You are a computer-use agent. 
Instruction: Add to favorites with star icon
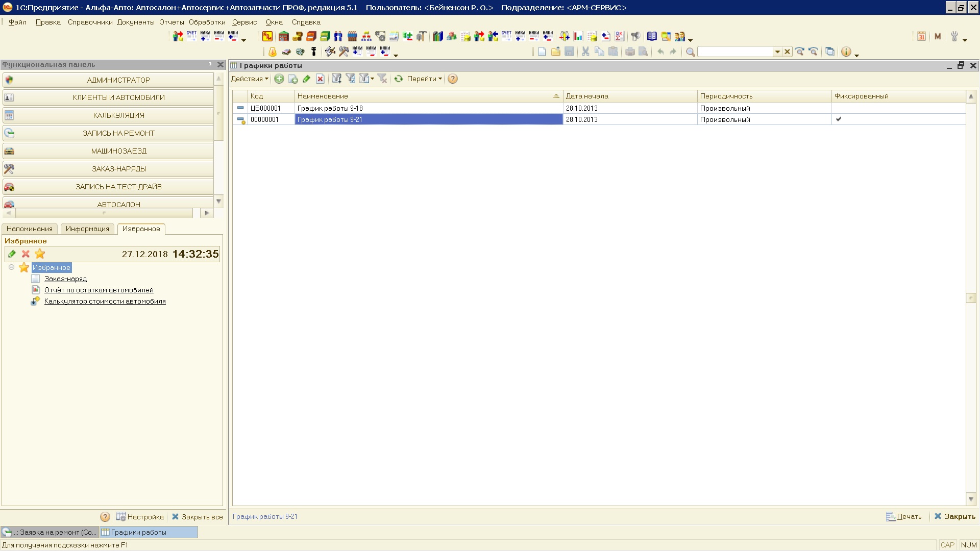coord(40,254)
